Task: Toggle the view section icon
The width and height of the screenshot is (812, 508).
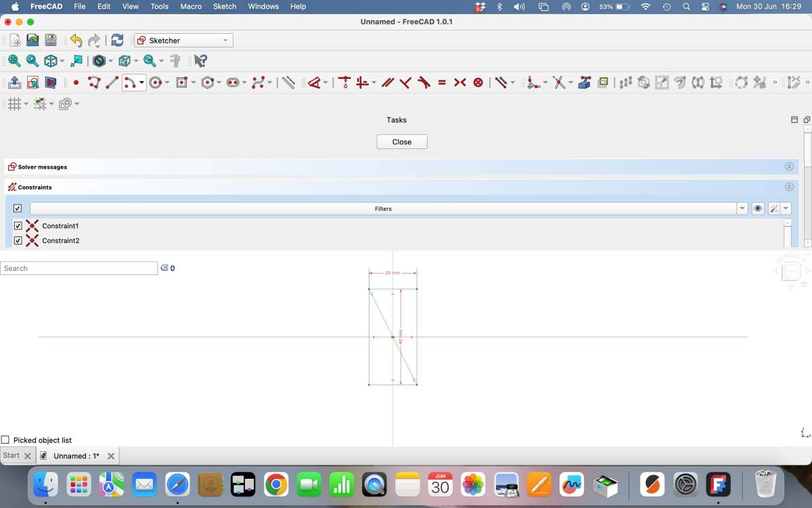Action: tap(51, 83)
